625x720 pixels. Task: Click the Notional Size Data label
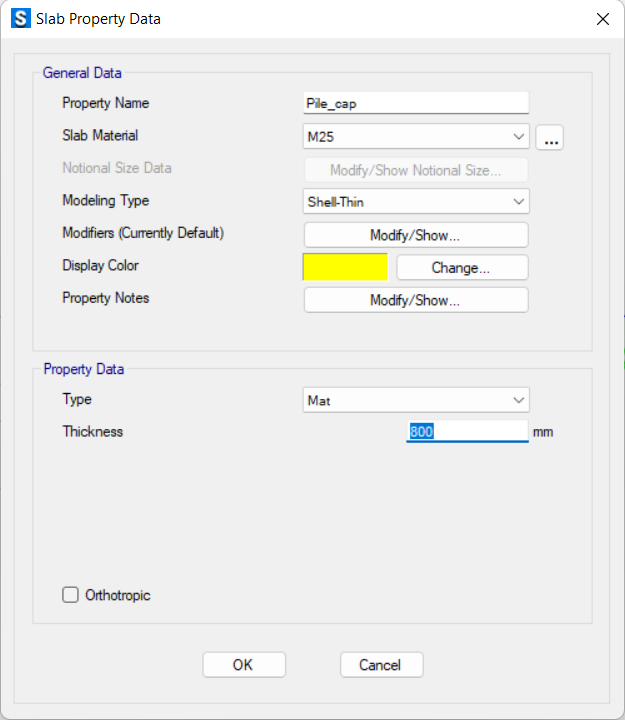coord(117,168)
